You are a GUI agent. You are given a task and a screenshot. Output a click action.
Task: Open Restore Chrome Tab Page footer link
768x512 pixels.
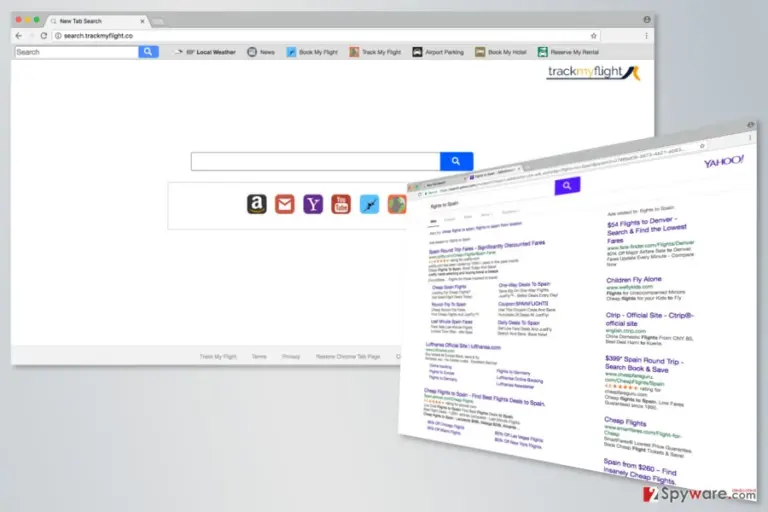(348, 357)
